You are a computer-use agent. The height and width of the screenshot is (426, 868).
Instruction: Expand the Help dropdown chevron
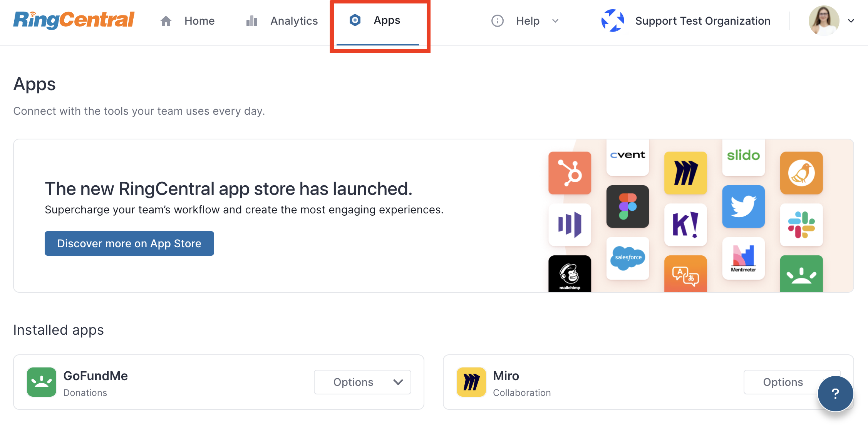[555, 21]
